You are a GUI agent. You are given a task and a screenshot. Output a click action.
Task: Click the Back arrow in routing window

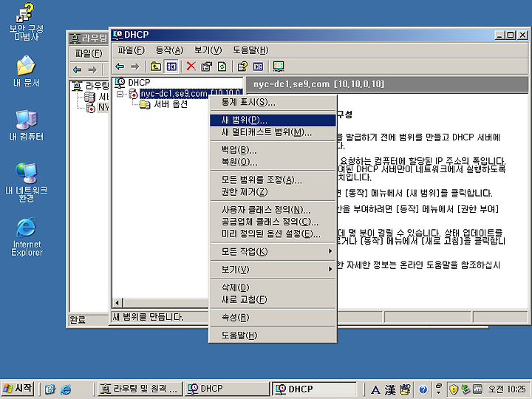78,70
